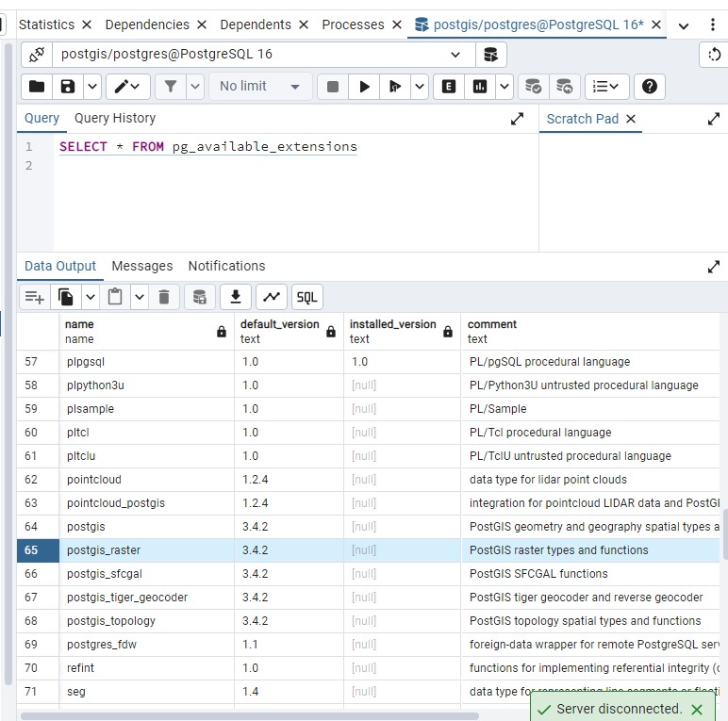Open the query tool help icon
The width and height of the screenshot is (728, 721).
[649, 87]
